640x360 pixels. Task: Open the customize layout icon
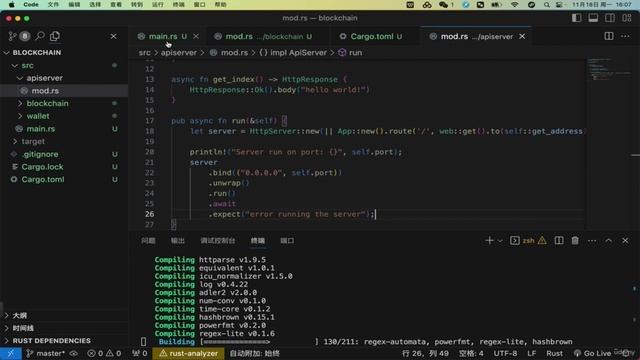click(x=627, y=18)
